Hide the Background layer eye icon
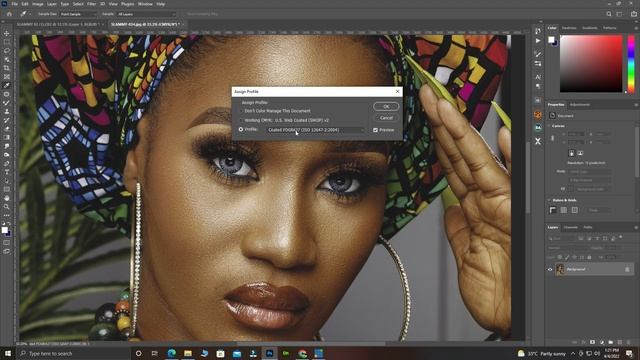Image resolution: width=640 pixels, height=360 pixels. tap(550, 269)
